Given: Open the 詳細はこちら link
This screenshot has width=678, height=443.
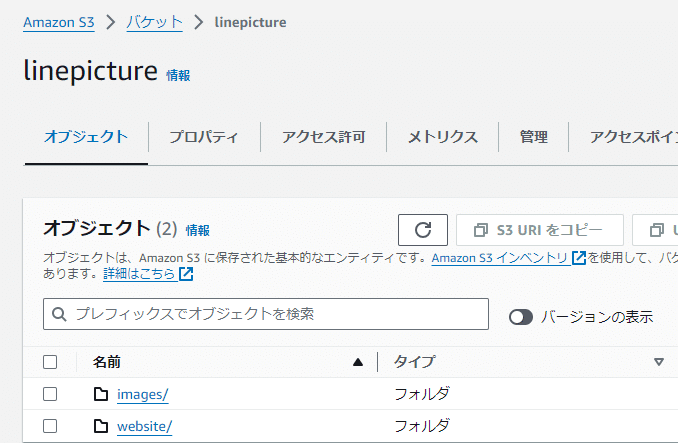Looking at the screenshot, I should click(x=139, y=274).
